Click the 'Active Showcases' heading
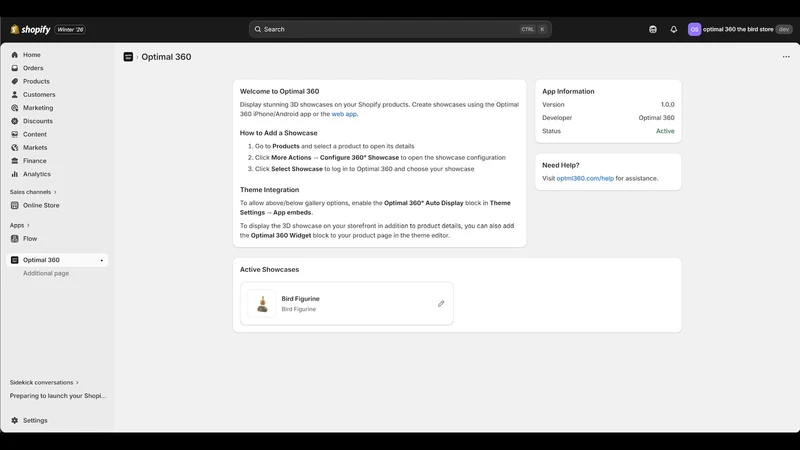Screen dimensions: 800x450 [x=269, y=269]
